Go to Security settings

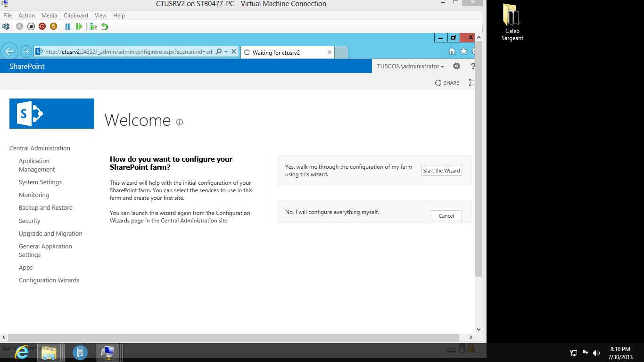[x=30, y=221]
